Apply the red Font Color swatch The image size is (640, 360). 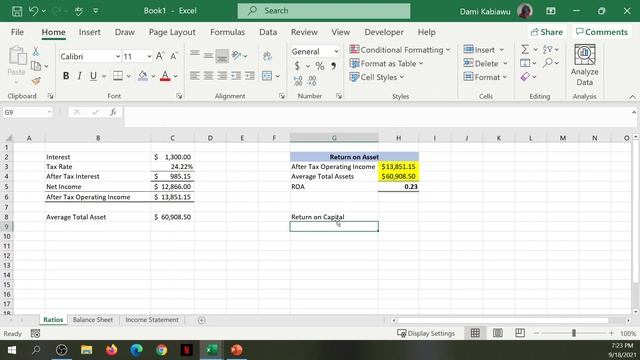coord(165,76)
